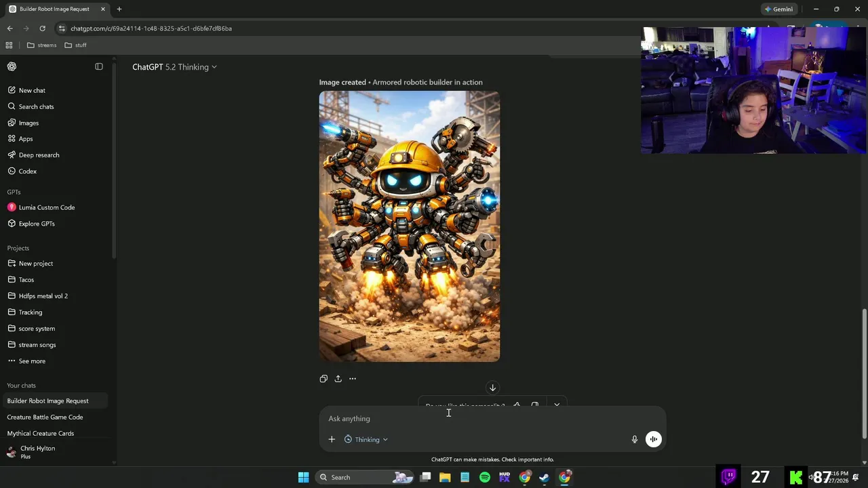Click the Ask anything message field
This screenshot has width=868, height=488.
tap(493, 419)
